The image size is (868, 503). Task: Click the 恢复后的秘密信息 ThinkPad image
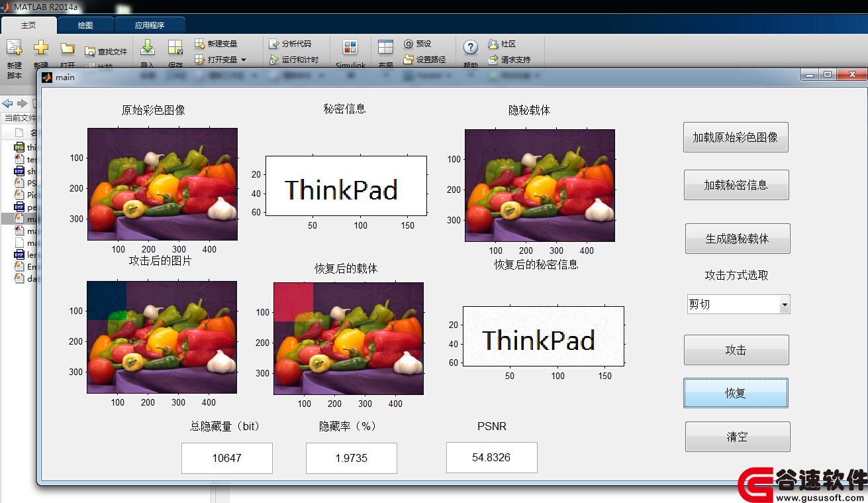544,336
